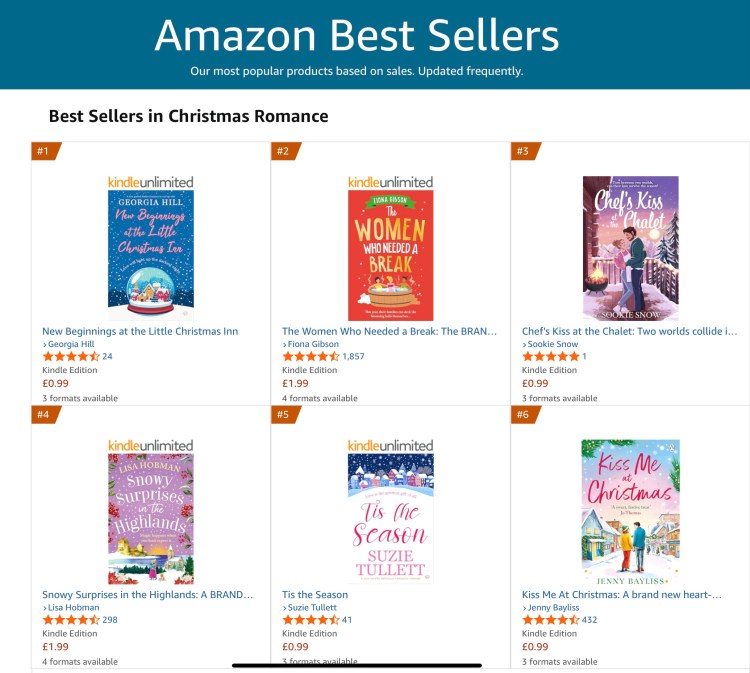The height and width of the screenshot is (673, 750).
Task: Click the 41 ratings stars for Tis the Season
Action: pyautogui.click(x=311, y=620)
